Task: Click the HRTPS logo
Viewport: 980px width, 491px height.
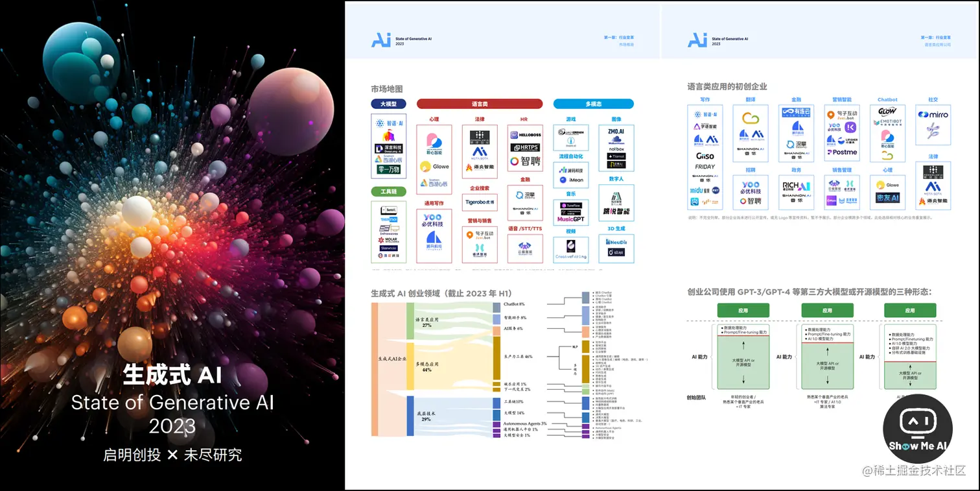Action: tap(525, 148)
